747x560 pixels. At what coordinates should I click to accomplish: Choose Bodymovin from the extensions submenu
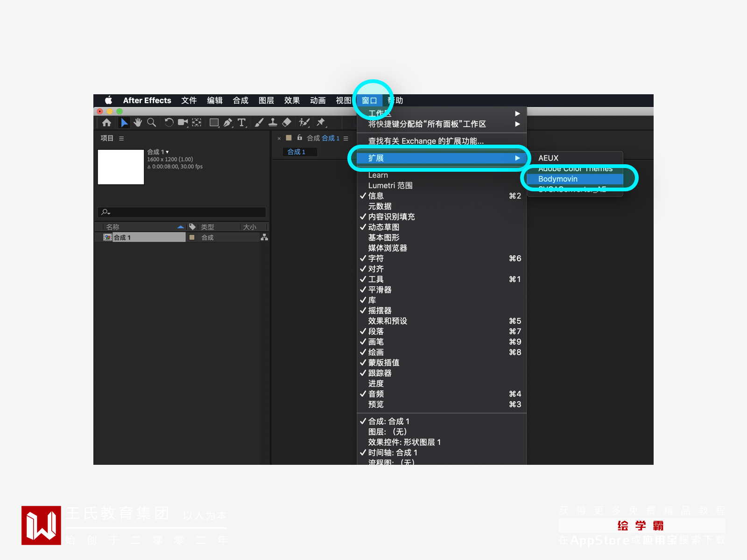(575, 179)
